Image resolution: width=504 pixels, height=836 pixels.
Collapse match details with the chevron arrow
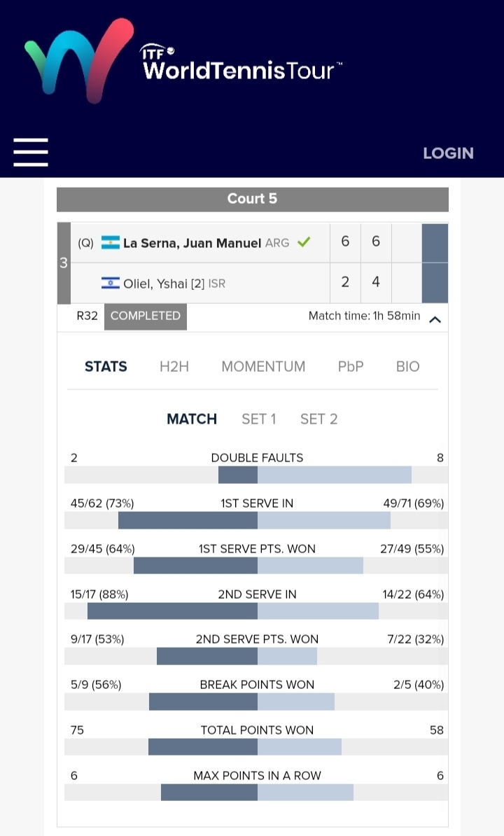click(435, 319)
